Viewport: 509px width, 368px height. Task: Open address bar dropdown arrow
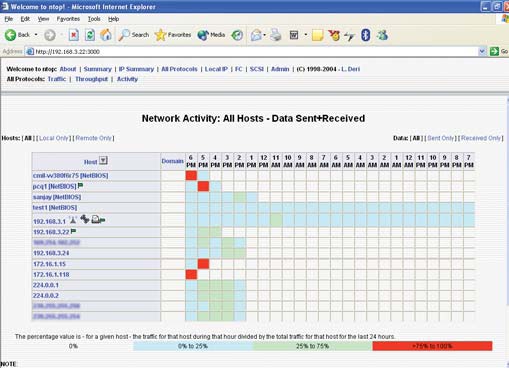pos(482,51)
